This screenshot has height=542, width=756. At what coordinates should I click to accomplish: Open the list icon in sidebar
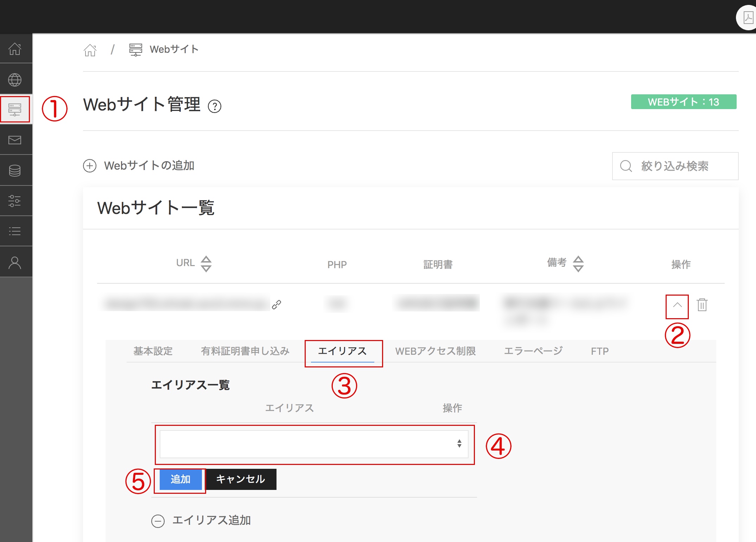15,231
